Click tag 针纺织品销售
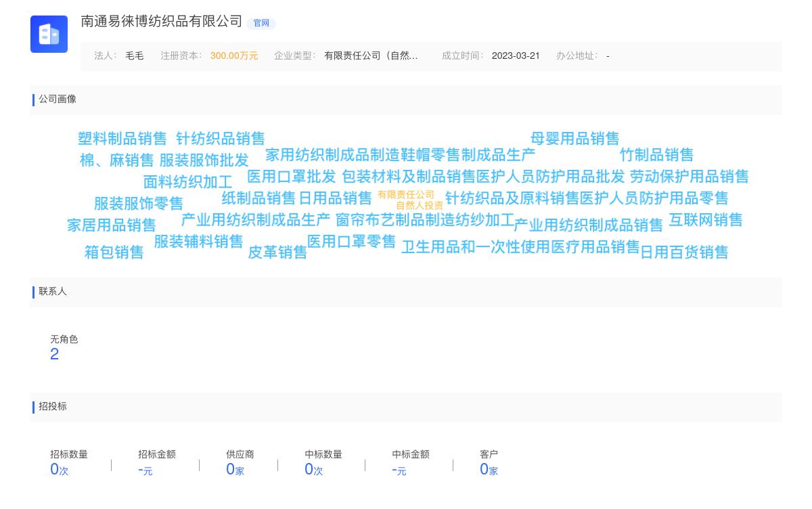812x509 pixels. coord(221,139)
